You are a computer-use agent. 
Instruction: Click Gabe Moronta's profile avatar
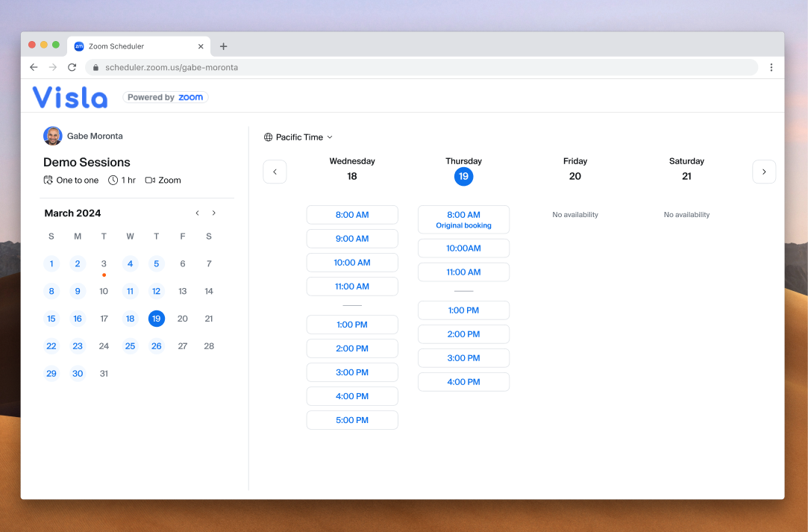(52, 136)
